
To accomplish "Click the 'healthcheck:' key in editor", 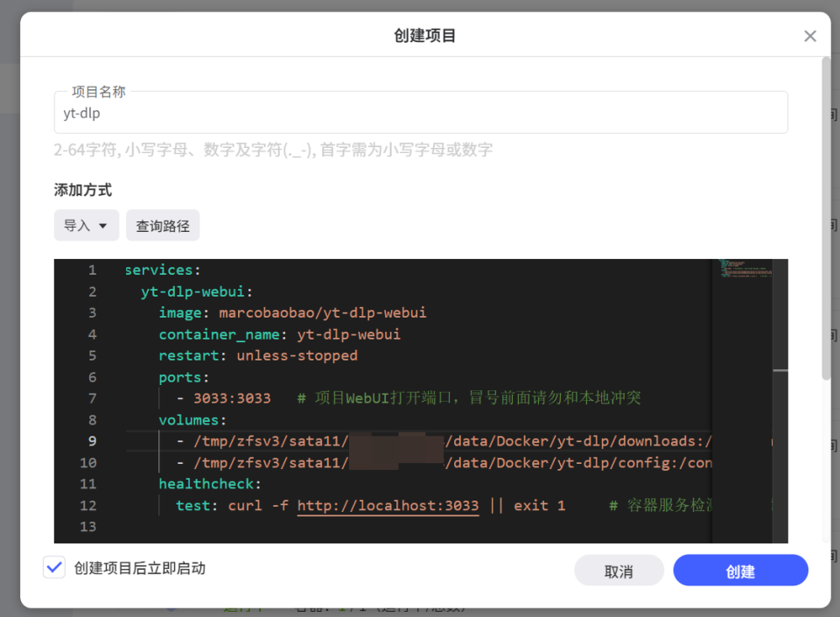I will (210, 484).
